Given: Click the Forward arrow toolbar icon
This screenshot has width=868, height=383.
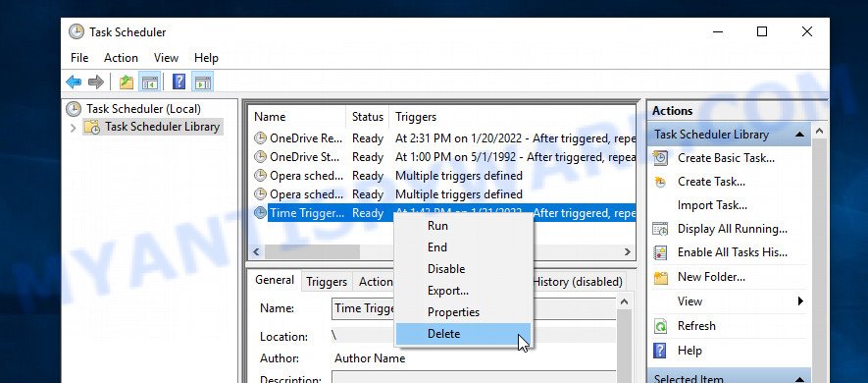Looking at the screenshot, I should pyautogui.click(x=96, y=82).
